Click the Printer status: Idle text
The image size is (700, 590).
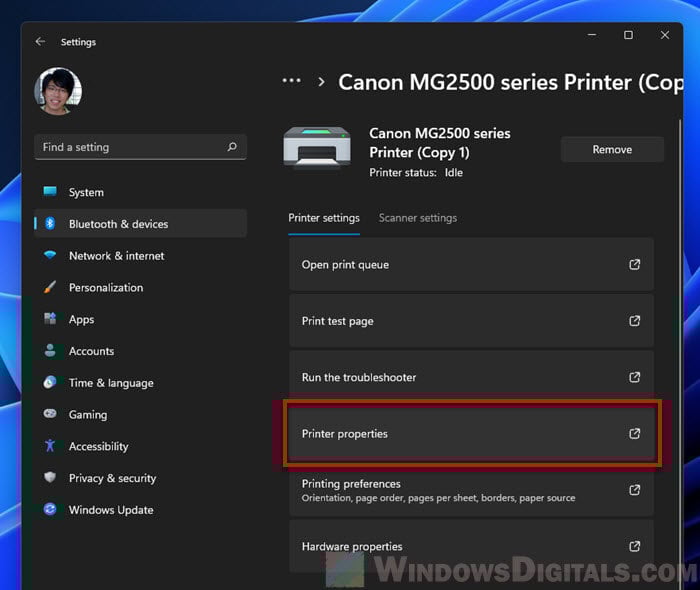pos(416,173)
